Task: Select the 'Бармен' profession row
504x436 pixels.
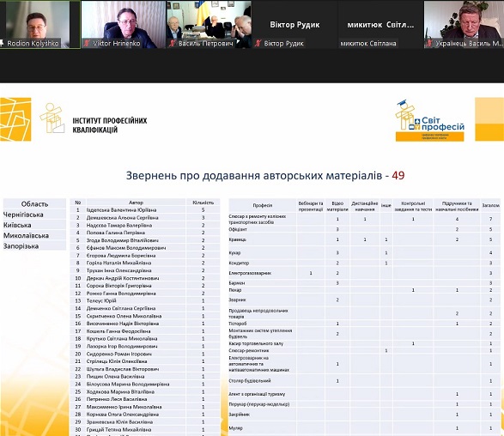Action: [x=365, y=283]
